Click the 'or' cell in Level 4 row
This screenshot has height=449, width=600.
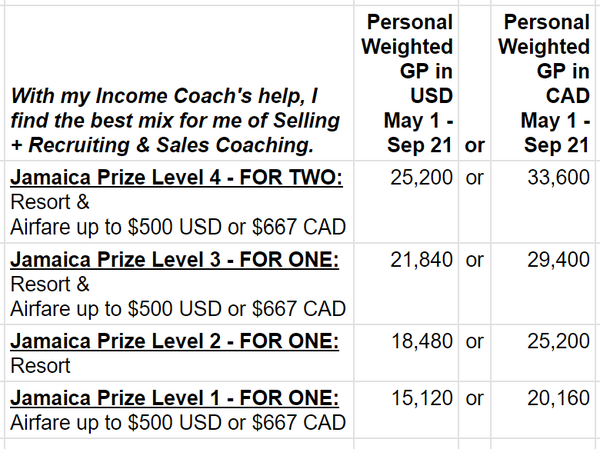point(474,202)
